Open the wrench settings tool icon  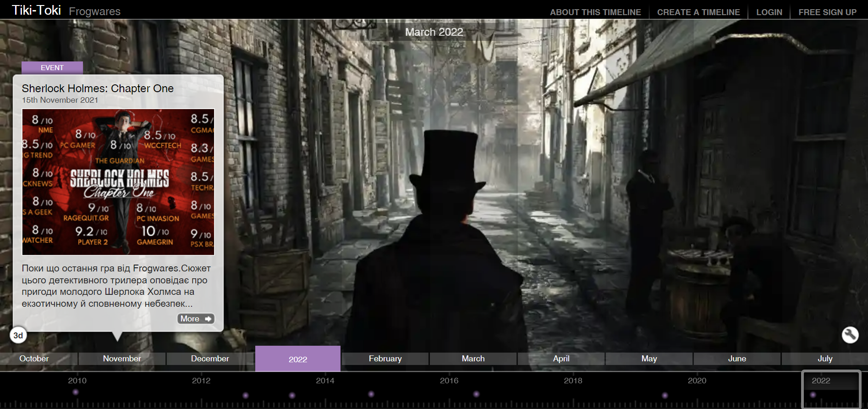coord(850,335)
